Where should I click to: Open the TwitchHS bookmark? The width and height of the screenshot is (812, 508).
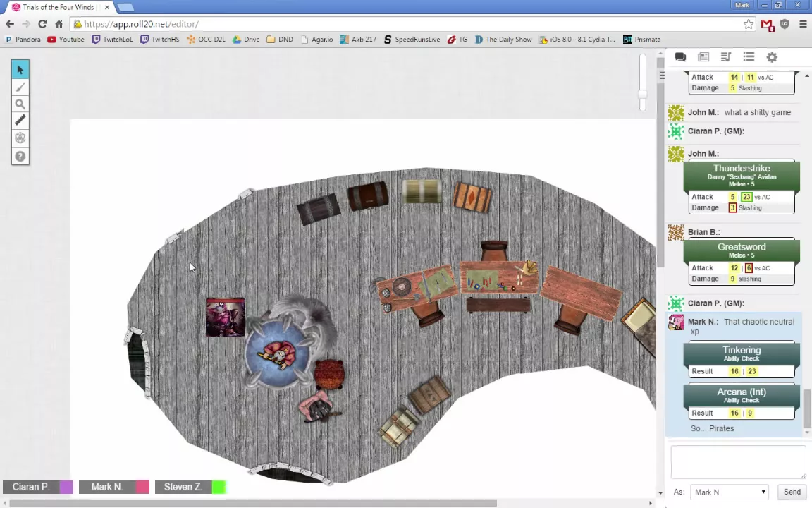pos(160,40)
